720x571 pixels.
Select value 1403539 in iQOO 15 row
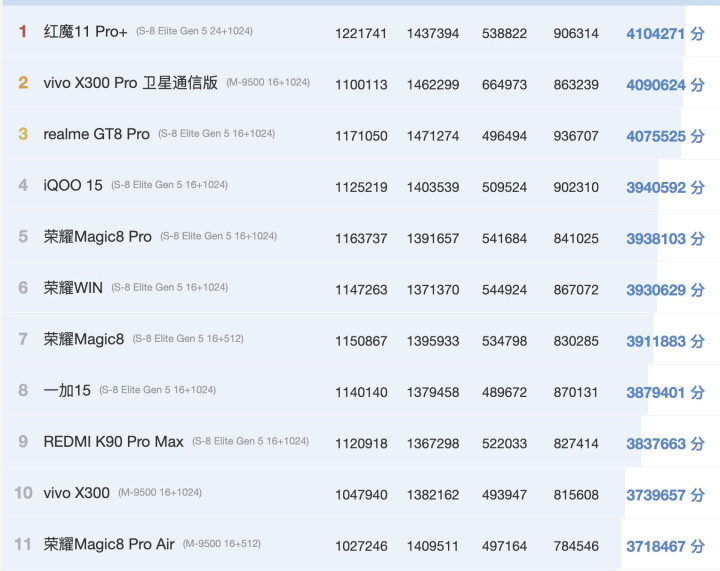[x=433, y=187]
